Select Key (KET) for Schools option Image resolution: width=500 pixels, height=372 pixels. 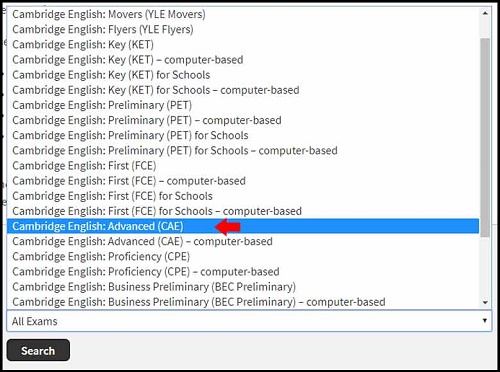pyautogui.click(x=243, y=75)
